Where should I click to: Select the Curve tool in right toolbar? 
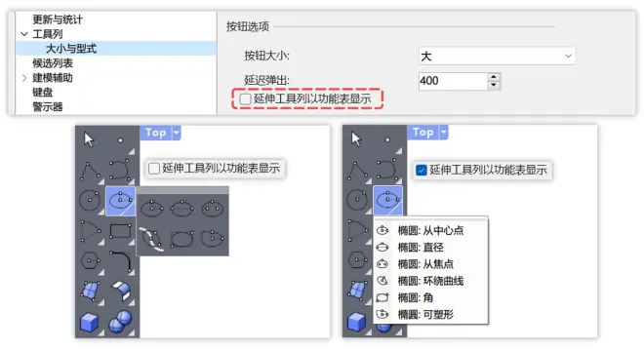387,169
